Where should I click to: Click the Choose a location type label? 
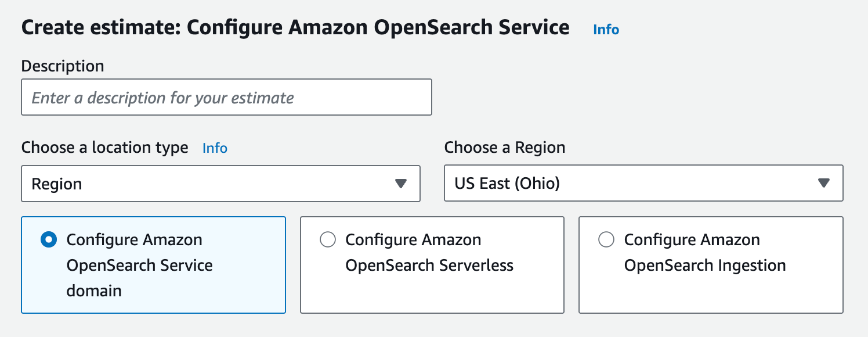point(103,148)
